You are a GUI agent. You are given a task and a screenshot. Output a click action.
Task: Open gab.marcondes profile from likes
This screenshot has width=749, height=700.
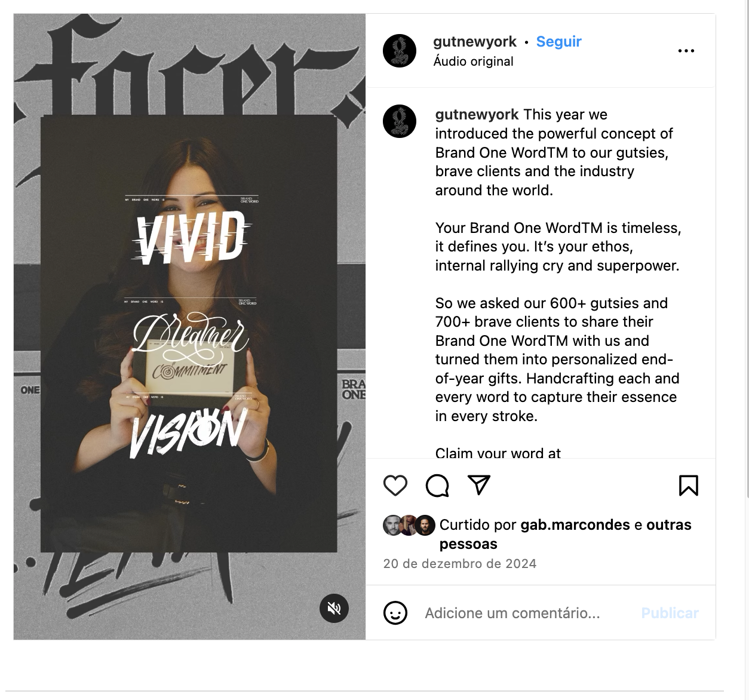(575, 524)
